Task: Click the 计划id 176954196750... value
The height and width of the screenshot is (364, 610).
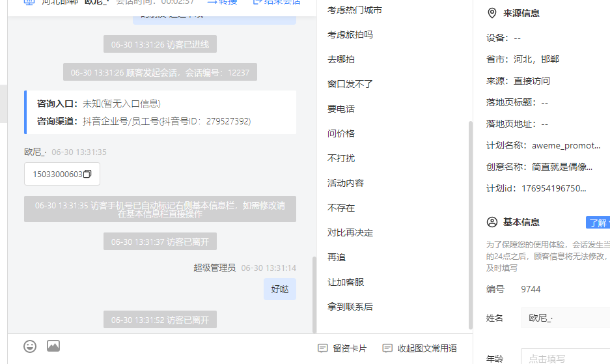Action: coord(553,188)
